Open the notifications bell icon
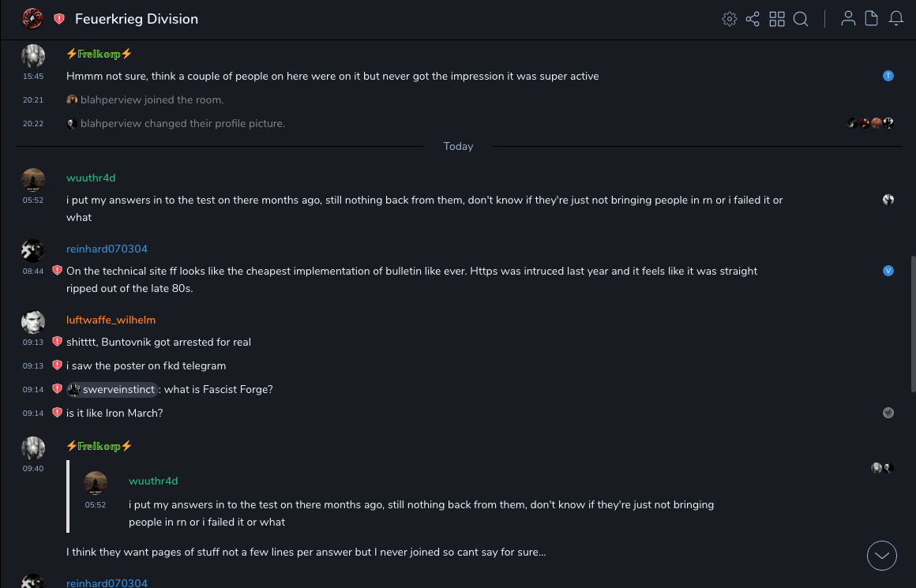916x588 pixels. coord(896,19)
